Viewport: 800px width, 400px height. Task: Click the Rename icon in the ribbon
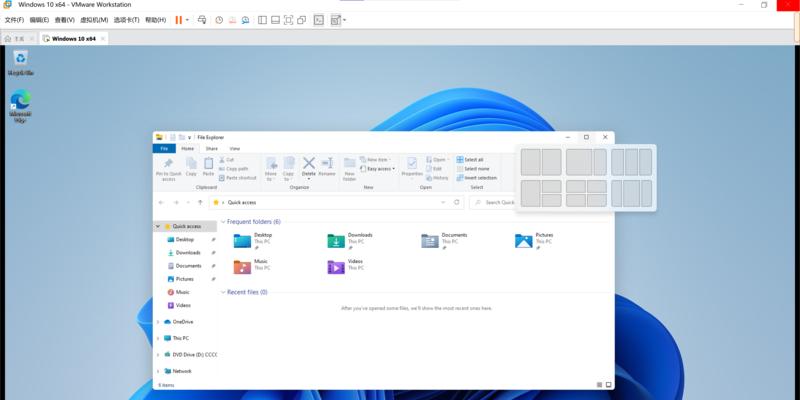pyautogui.click(x=327, y=167)
